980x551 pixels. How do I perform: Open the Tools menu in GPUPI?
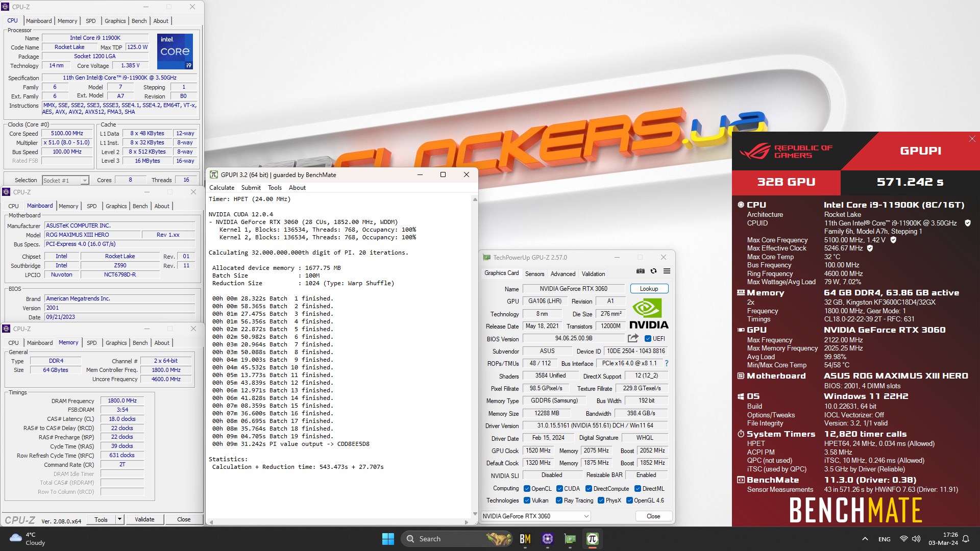point(275,188)
